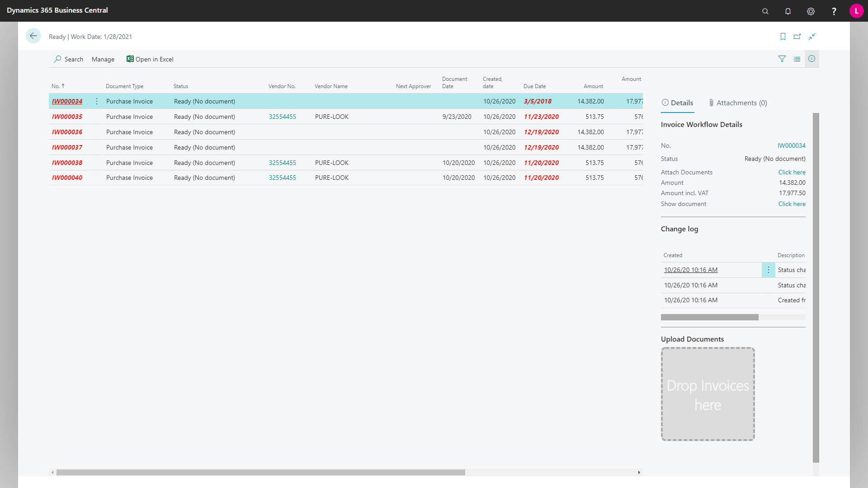868x488 pixels.
Task: Open notifications bell
Action: coord(788,11)
